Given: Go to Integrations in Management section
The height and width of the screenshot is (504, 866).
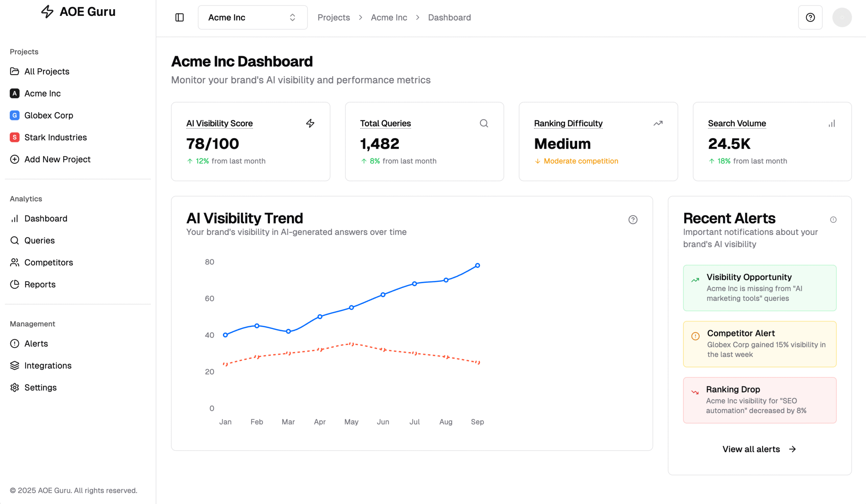Looking at the screenshot, I should click(48, 366).
